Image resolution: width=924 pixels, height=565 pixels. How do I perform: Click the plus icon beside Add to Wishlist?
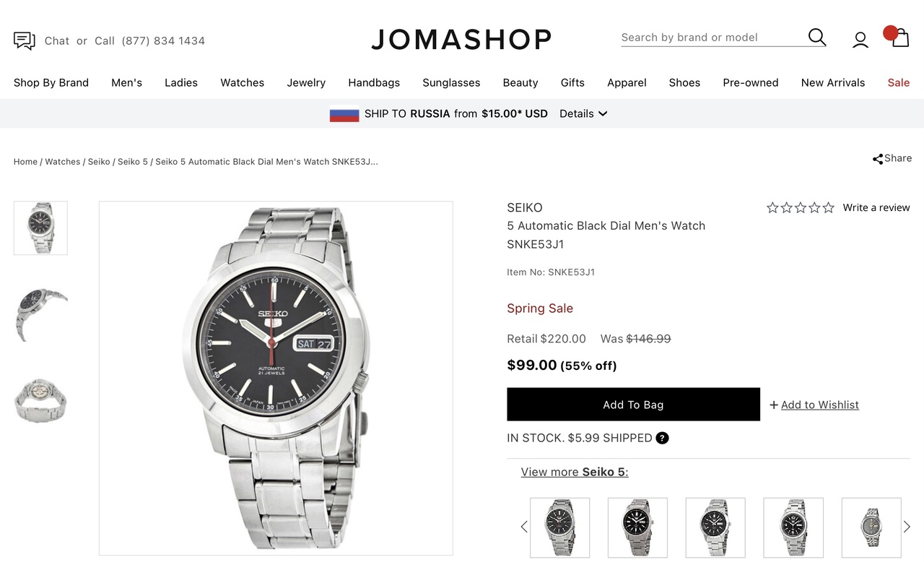[774, 405]
